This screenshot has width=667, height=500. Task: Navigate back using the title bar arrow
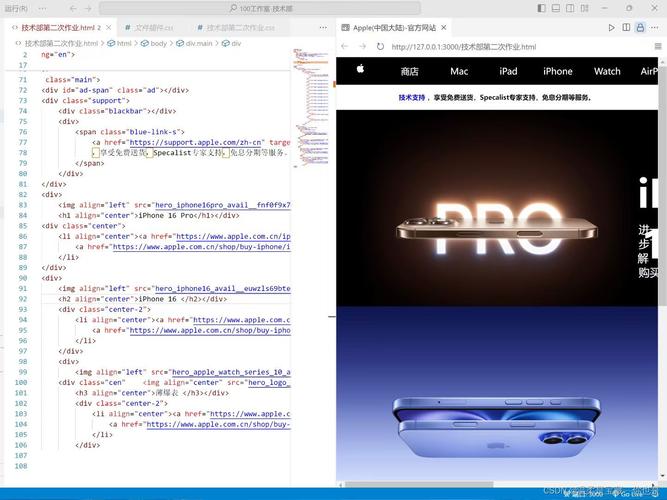[x=73, y=8]
